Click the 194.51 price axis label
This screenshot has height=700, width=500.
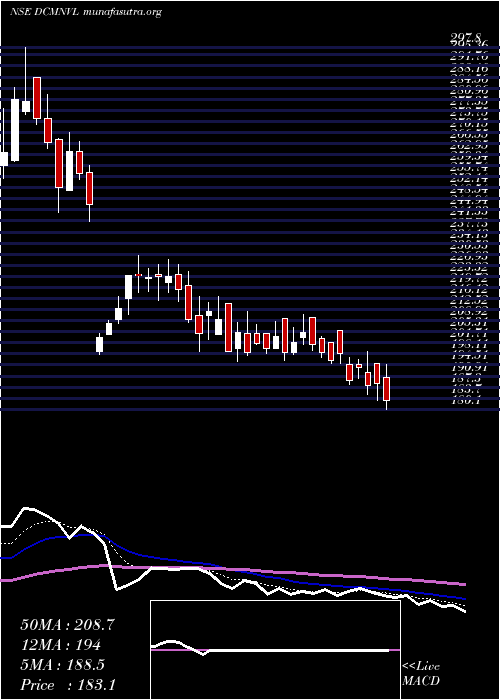point(469,356)
